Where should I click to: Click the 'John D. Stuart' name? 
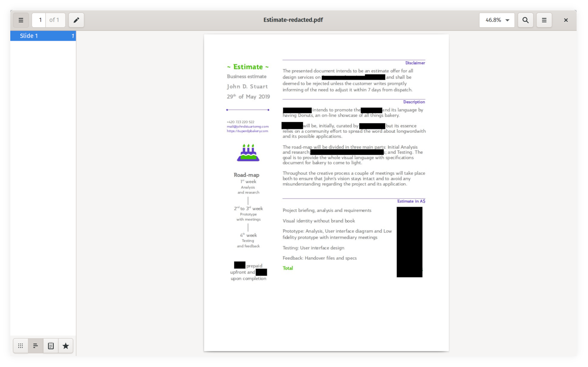[x=247, y=86]
